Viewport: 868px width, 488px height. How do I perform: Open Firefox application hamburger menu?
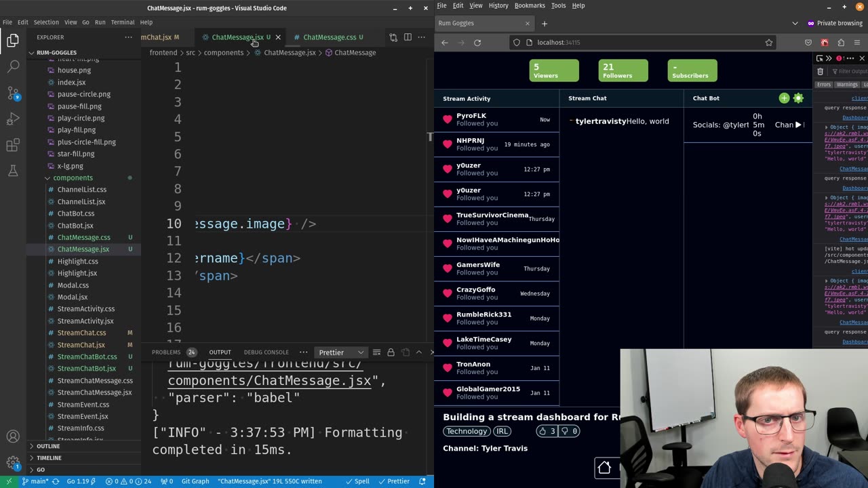click(x=858, y=42)
